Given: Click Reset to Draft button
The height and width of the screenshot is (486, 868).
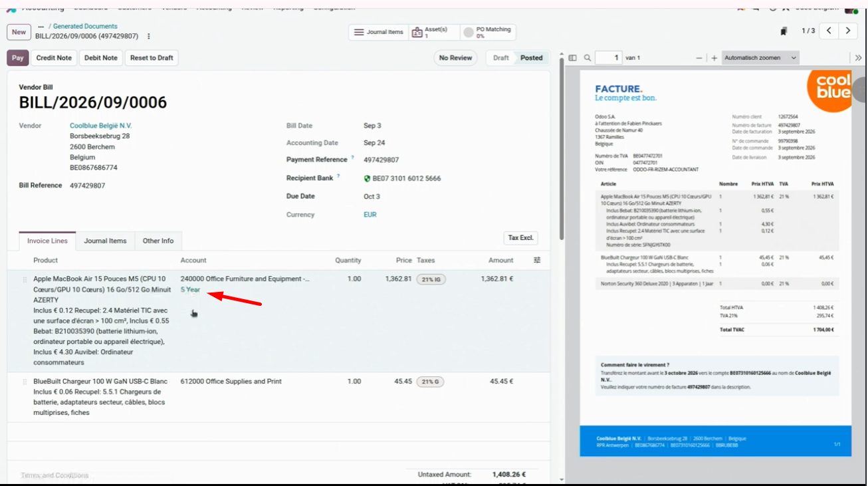Looking at the screenshot, I should (152, 58).
